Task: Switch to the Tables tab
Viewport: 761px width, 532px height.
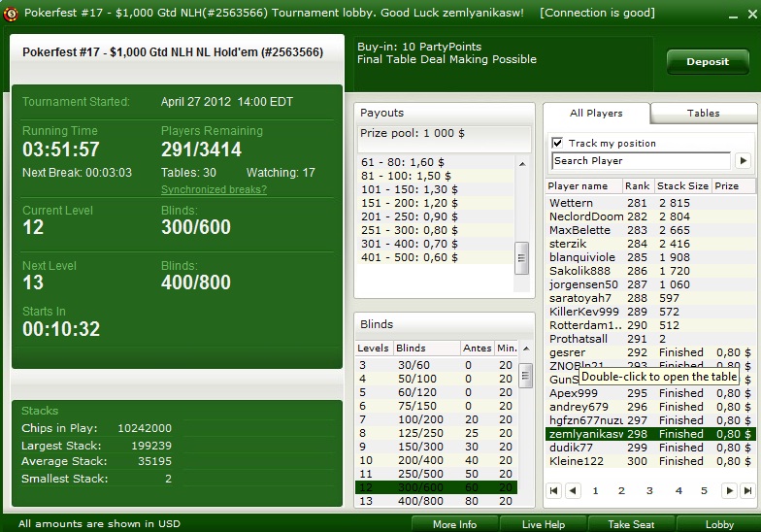Action: point(703,113)
